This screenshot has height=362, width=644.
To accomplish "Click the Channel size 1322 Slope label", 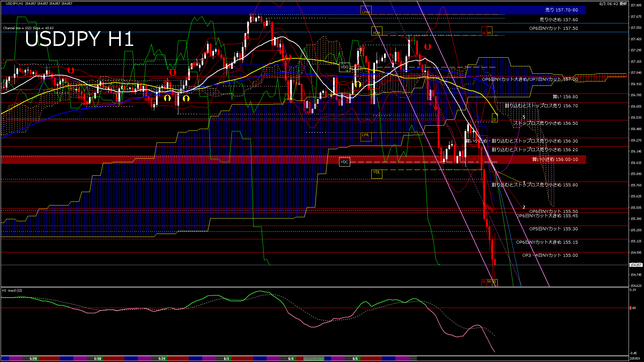I will click(28, 28).
